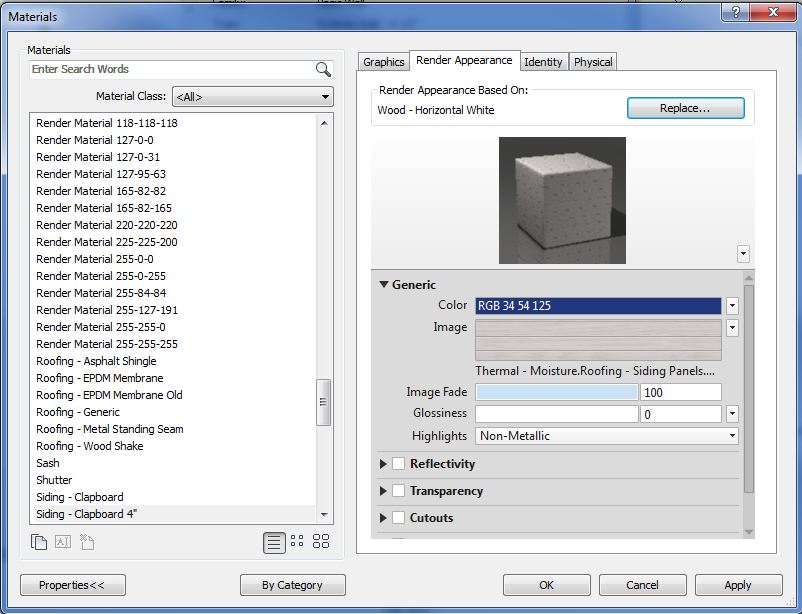The width and height of the screenshot is (802, 614).
Task: Enable the Transparency checkbox
Action: pyautogui.click(x=398, y=491)
